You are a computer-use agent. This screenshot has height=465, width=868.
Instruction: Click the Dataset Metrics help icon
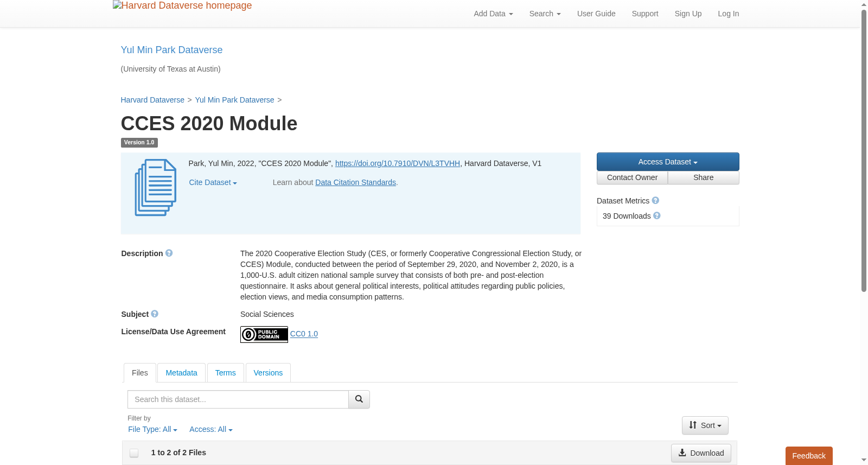tap(655, 201)
